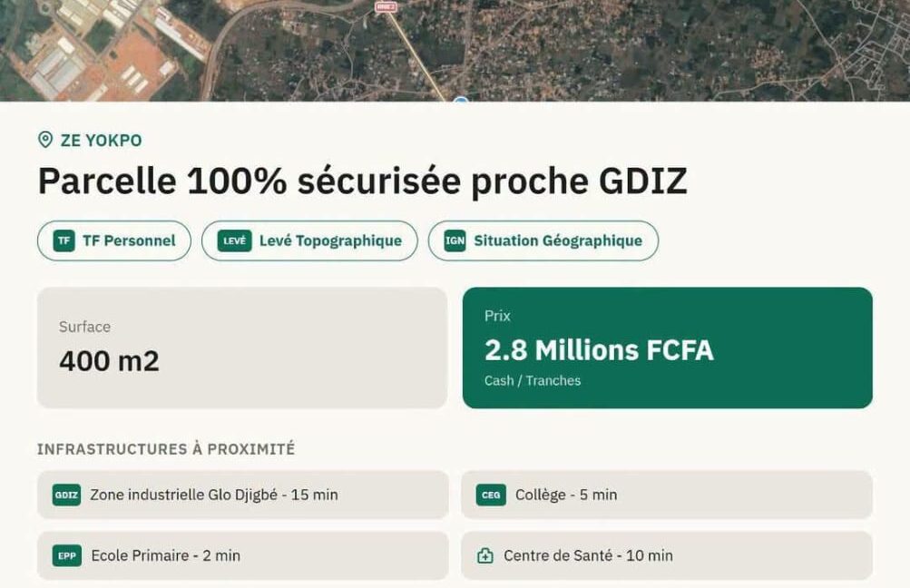Select Zone industrielle Glo Djigbé item
Image resolution: width=910 pixels, height=588 pixels.
click(x=242, y=495)
